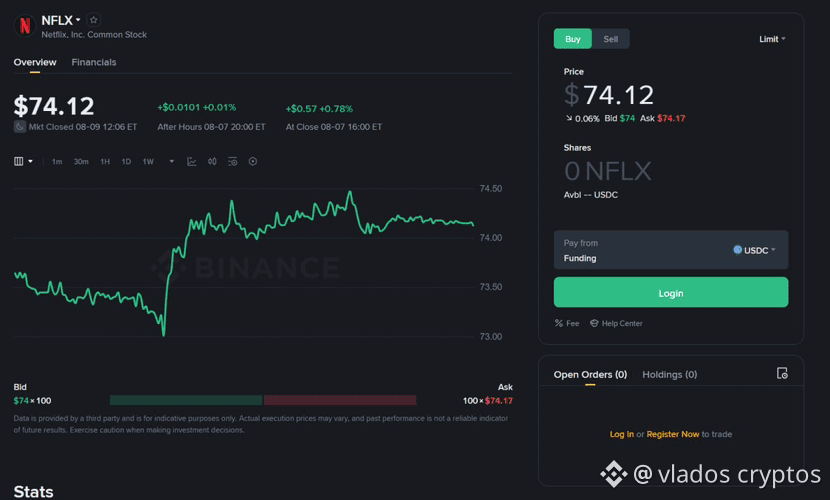The width and height of the screenshot is (830, 500).
Task: Click the Log In link
Action: (x=621, y=434)
